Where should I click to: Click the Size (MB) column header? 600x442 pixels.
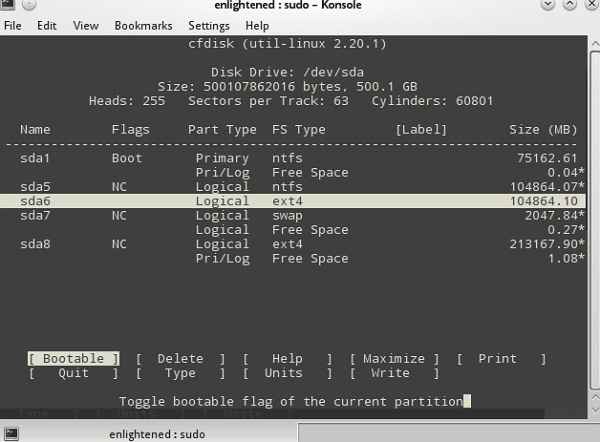pyautogui.click(x=543, y=130)
